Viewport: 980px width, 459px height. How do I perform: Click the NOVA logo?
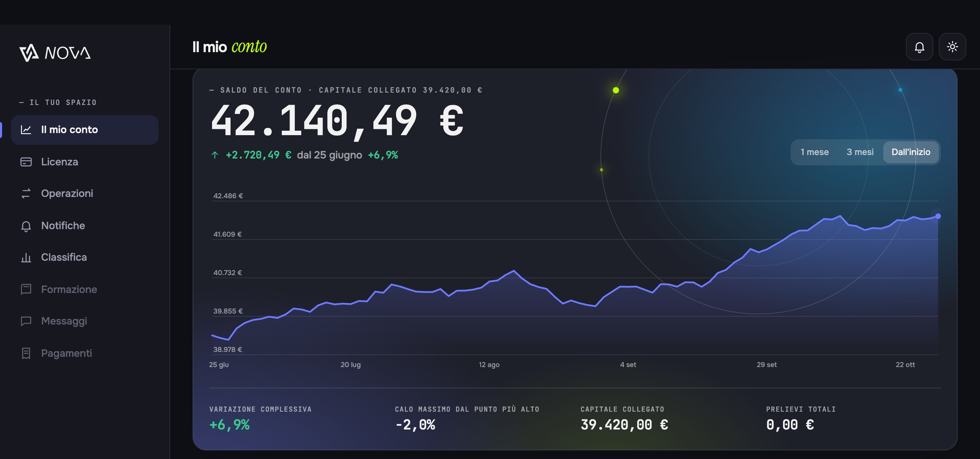click(x=55, y=53)
